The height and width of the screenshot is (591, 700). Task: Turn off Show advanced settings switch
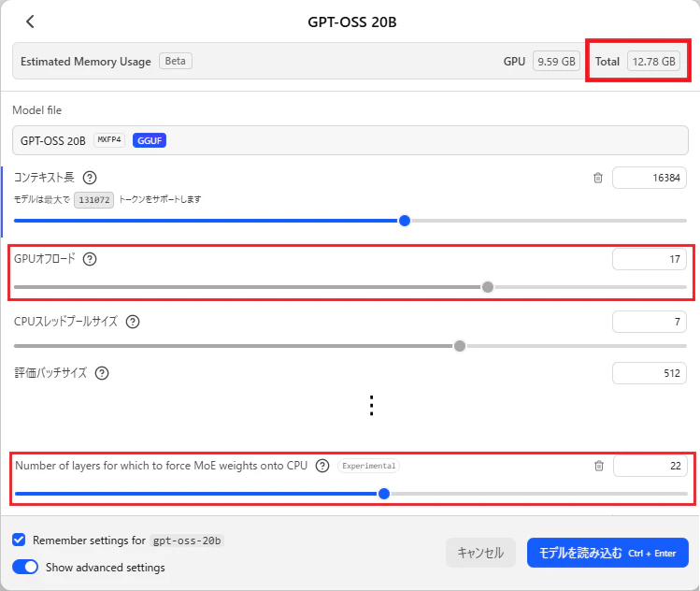25,567
